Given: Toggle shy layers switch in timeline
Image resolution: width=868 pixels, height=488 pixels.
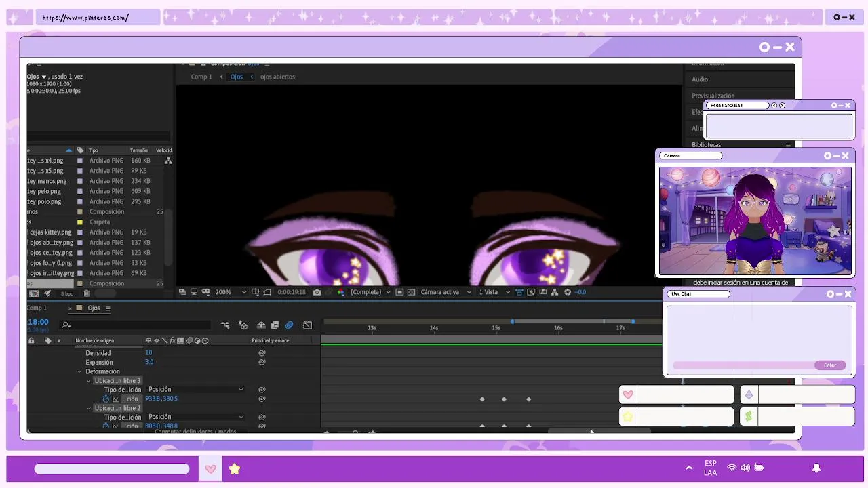Looking at the screenshot, I should pos(261,325).
